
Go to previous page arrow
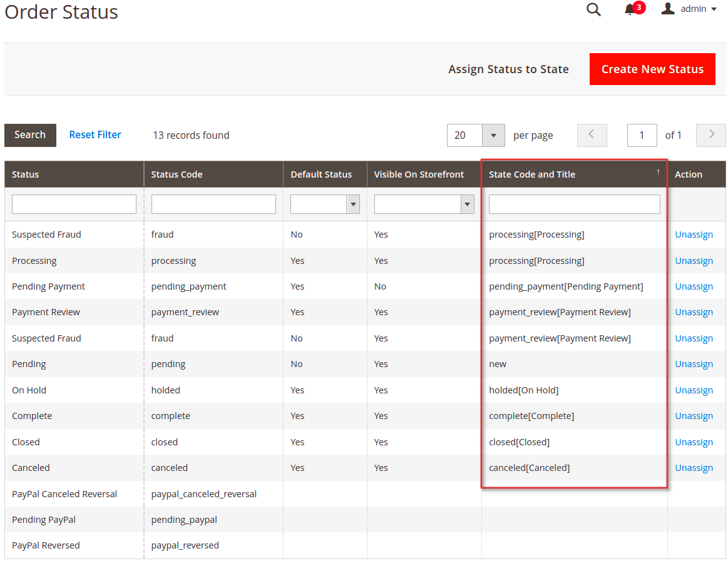point(592,135)
